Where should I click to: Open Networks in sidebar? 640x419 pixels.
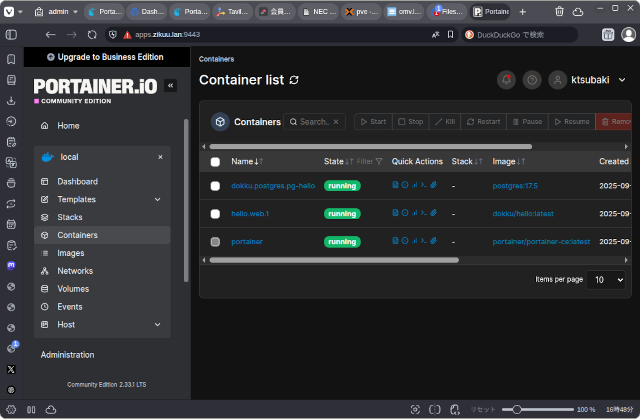pyautogui.click(x=102, y=271)
